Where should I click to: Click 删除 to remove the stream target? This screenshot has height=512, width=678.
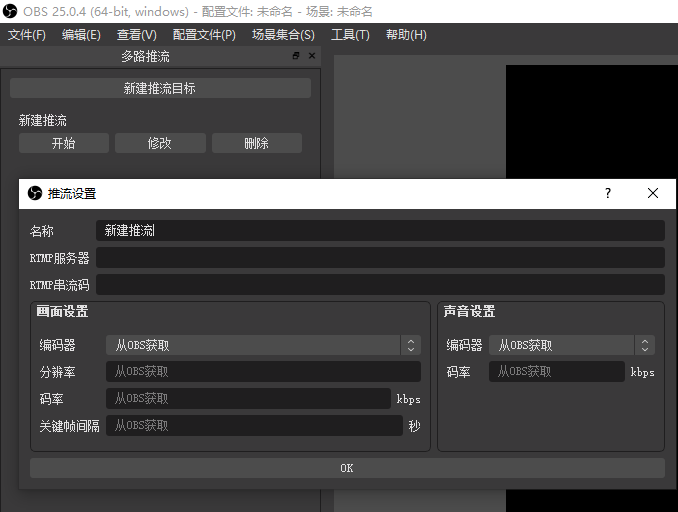[257, 143]
